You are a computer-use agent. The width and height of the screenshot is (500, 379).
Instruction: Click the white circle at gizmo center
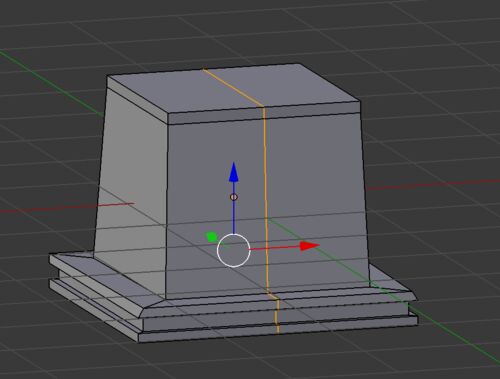click(x=233, y=250)
